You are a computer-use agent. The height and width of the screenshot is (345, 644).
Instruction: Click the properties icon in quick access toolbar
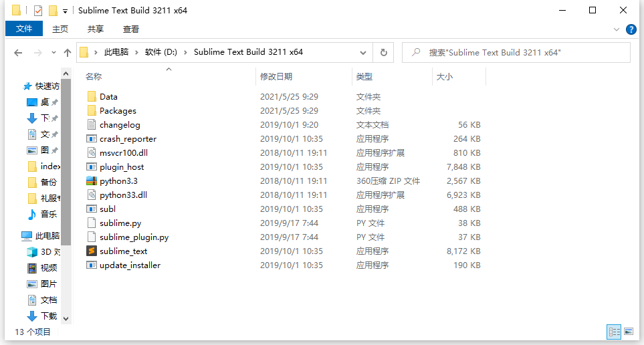[x=38, y=11]
